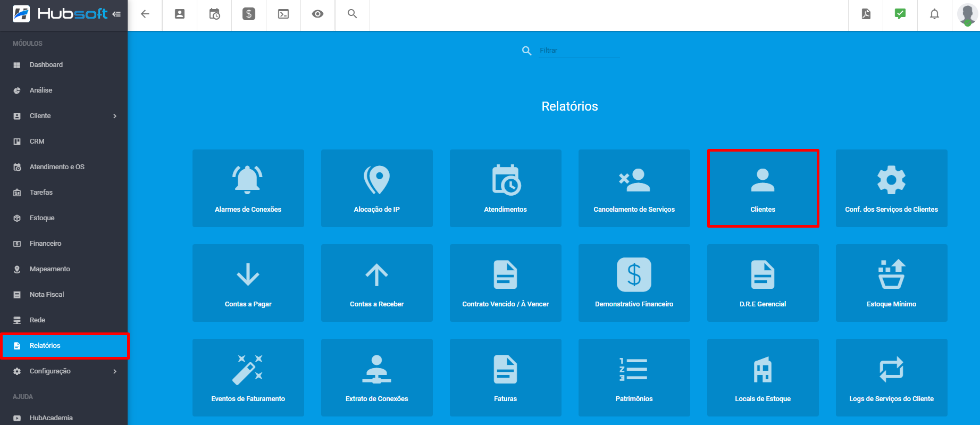This screenshot has height=425, width=980.
Task: Go back using the top toolbar arrow
Action: point(145,14)
